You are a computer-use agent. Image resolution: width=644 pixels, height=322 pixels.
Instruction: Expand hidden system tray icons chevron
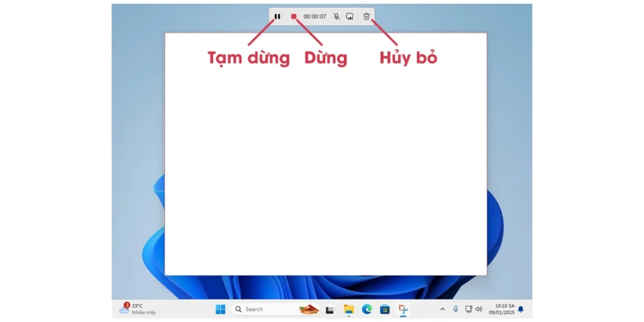442,309
